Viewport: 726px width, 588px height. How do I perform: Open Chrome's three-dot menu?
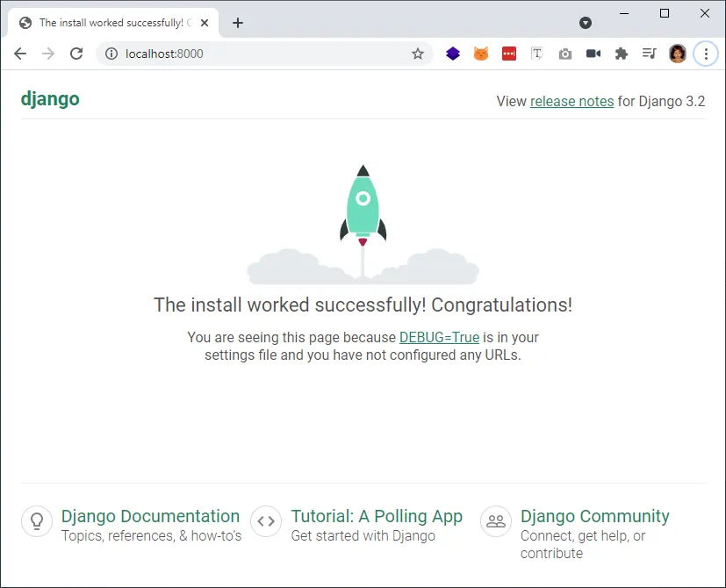[x=706, y=54]
